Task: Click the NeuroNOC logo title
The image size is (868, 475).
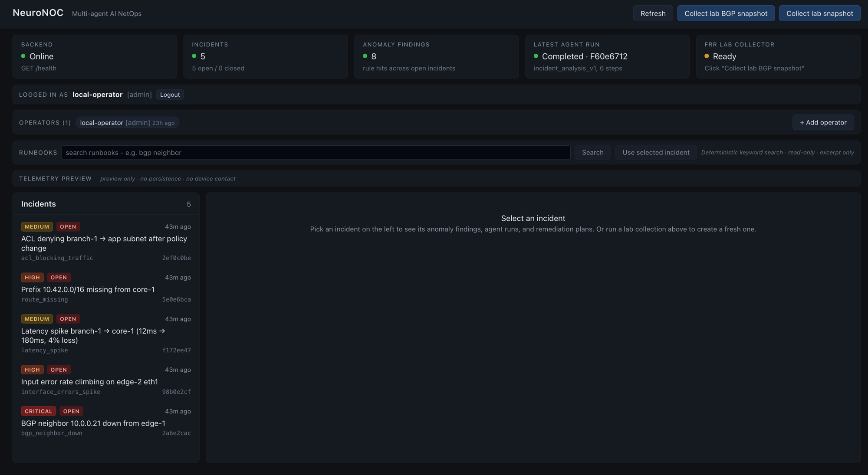Action: coord(38,13)
